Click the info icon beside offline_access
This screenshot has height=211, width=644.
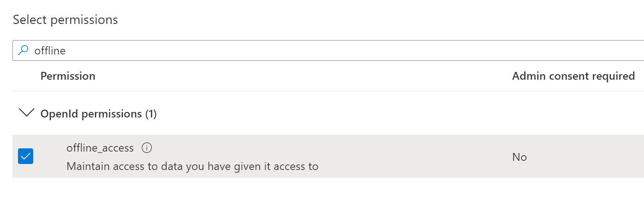[147, 148]
